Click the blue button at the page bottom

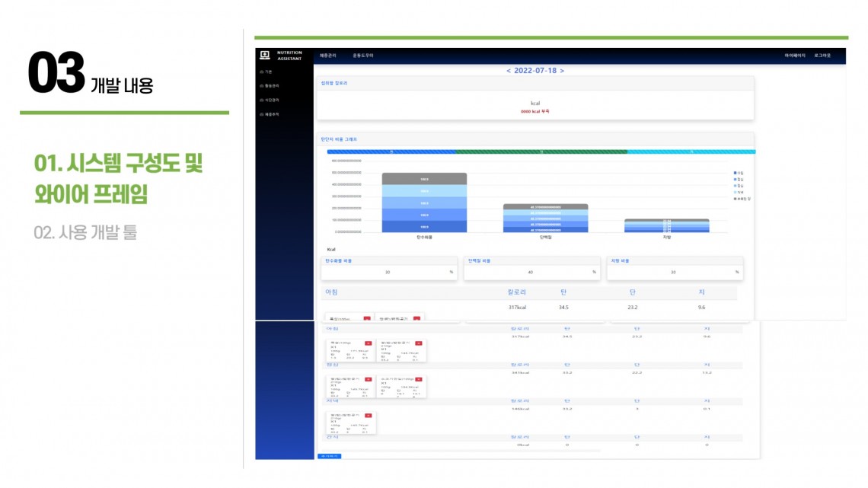coord(330,457)
